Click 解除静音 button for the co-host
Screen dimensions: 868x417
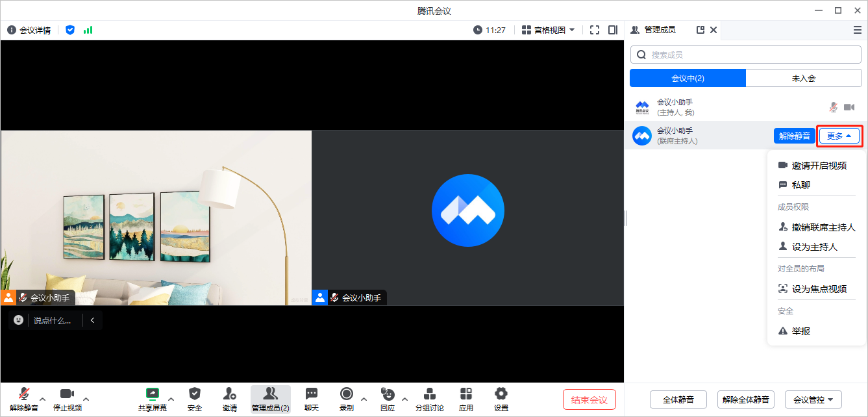[795, 136]
